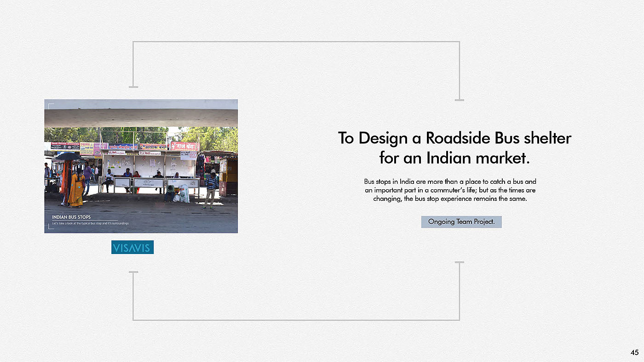Click the page number 45

pyautogui.click(x=634, y=352)
